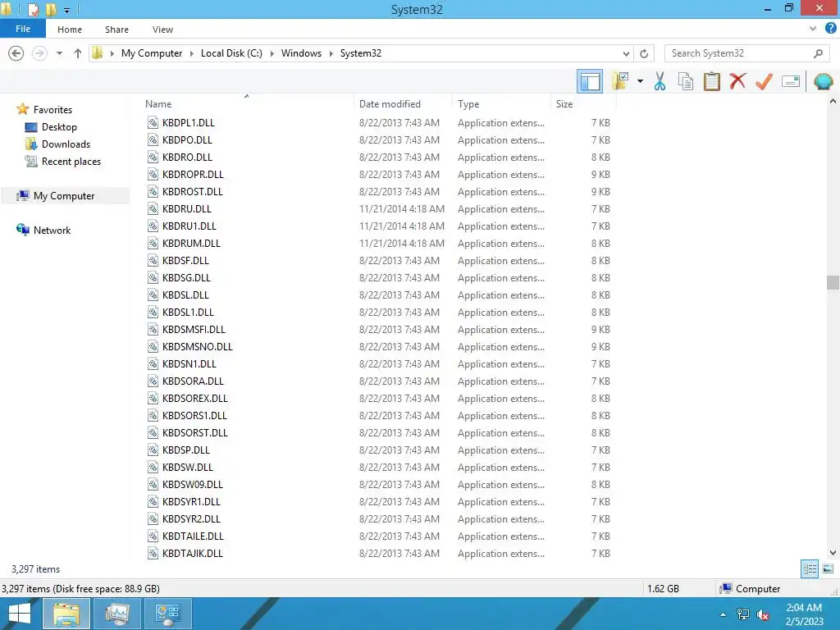Click File Explorer taskbar icon
This screenshot has width=840, height=630.
pyautogui.click(x=66, y=614)
